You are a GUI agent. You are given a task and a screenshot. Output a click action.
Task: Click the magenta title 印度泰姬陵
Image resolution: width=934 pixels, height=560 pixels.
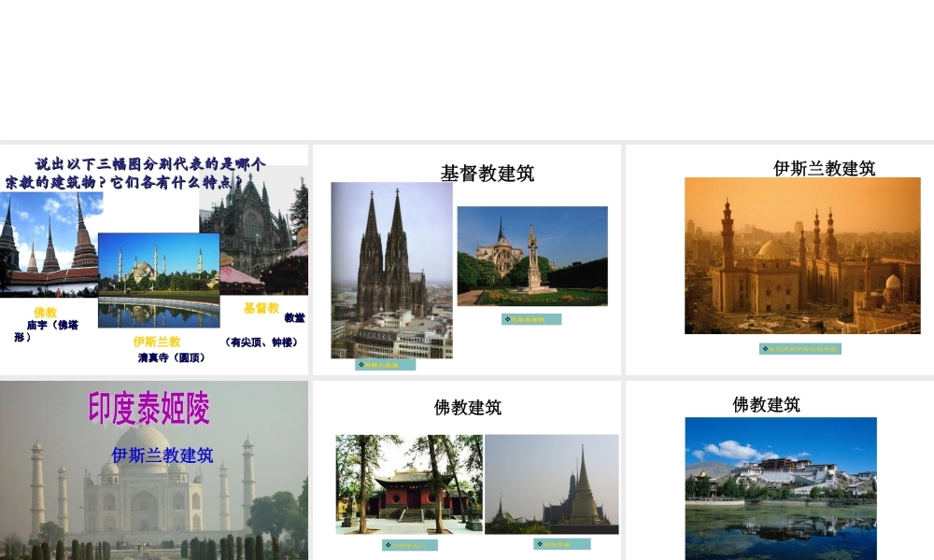pyautogui.click(x=149, y=408)
